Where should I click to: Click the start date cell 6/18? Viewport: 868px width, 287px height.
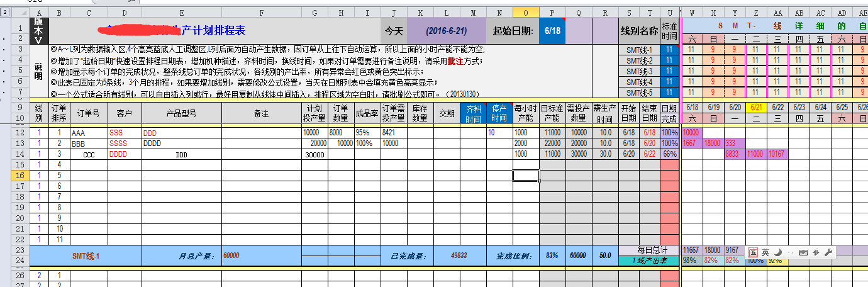tap(552, 30)
